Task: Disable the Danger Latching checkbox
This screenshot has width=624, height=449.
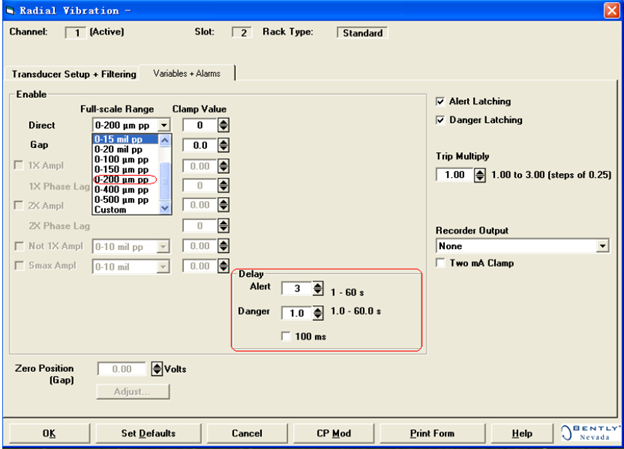Action: [440, 120]
